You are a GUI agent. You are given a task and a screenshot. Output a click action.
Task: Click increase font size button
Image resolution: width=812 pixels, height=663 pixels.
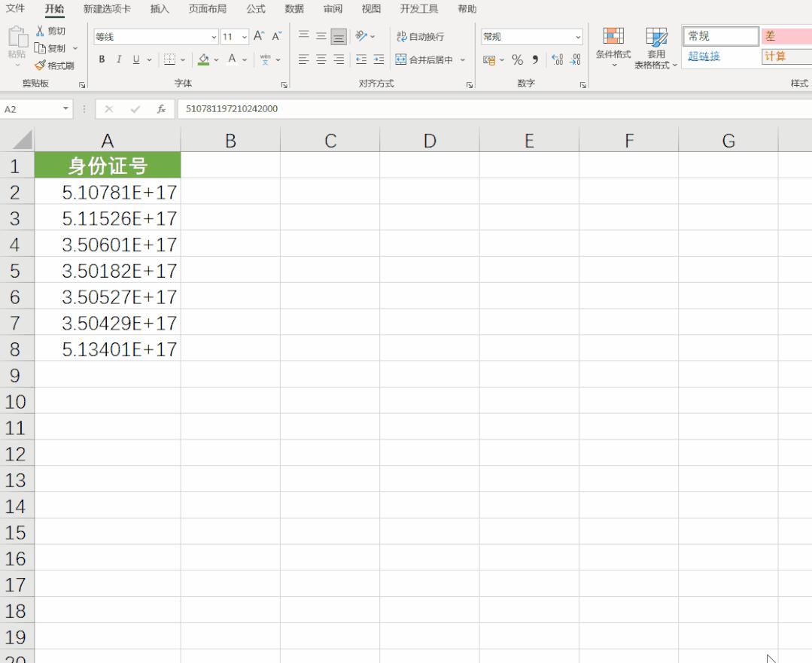(259, 35)
